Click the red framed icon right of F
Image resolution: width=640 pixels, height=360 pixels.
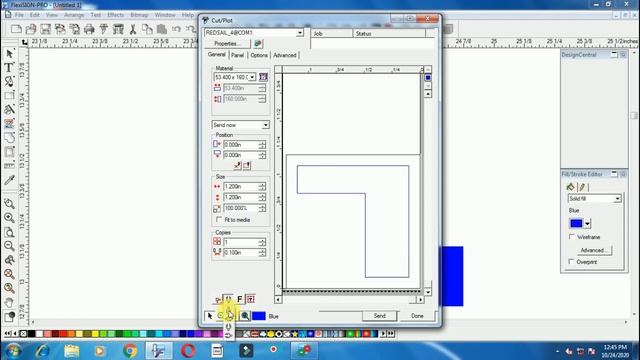(251, 299)
